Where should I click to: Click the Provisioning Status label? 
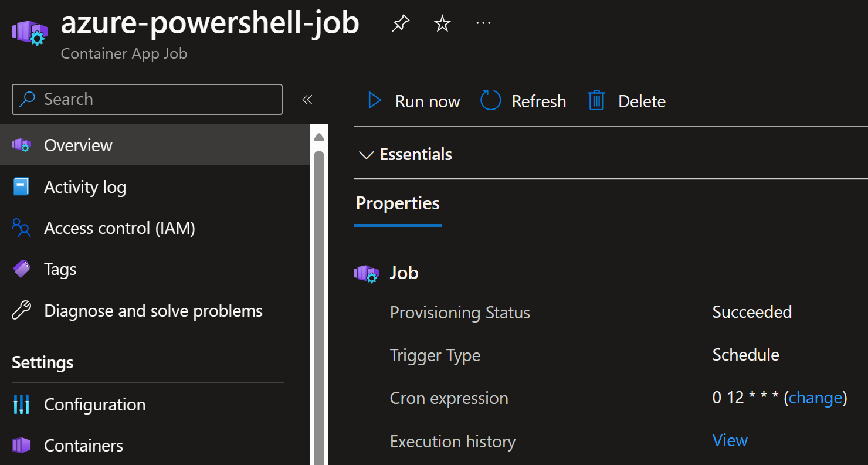pos(460,313)
